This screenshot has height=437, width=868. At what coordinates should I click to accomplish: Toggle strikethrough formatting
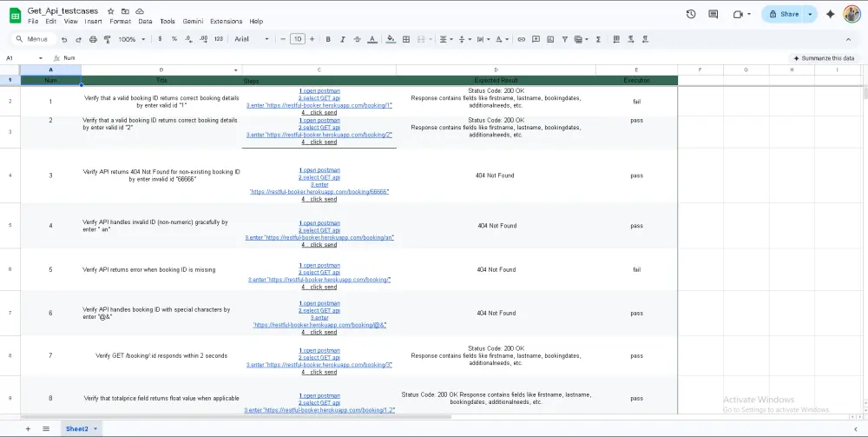click(x=357, y=39)
